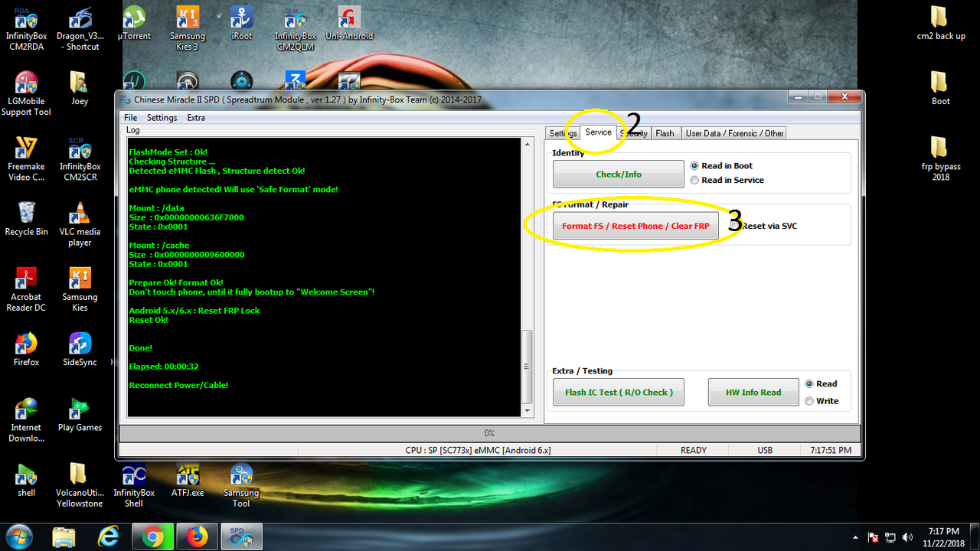Switch to the Flash tab
This screenshot has width=980, height=551.
(x=665, y=133)
